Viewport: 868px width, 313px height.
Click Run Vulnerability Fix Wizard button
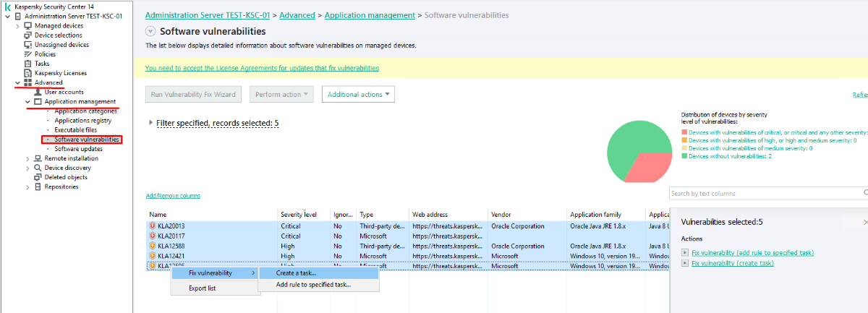pos(193,95)
